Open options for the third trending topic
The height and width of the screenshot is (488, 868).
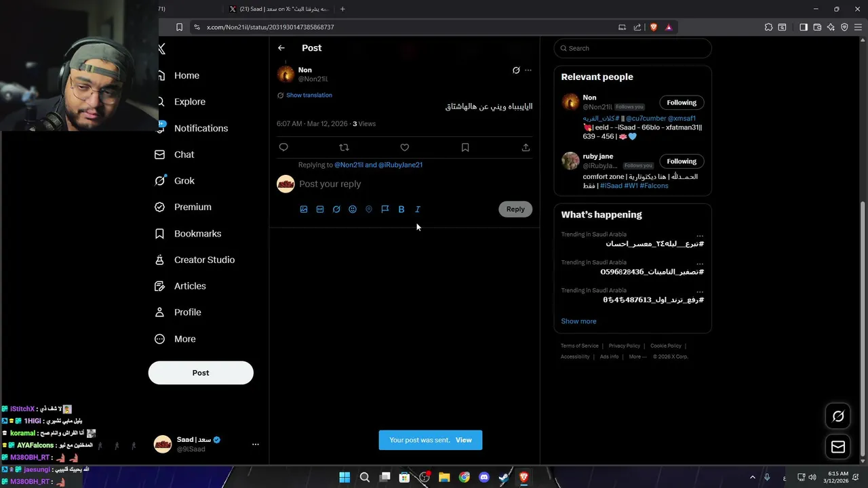coord(700,291)
